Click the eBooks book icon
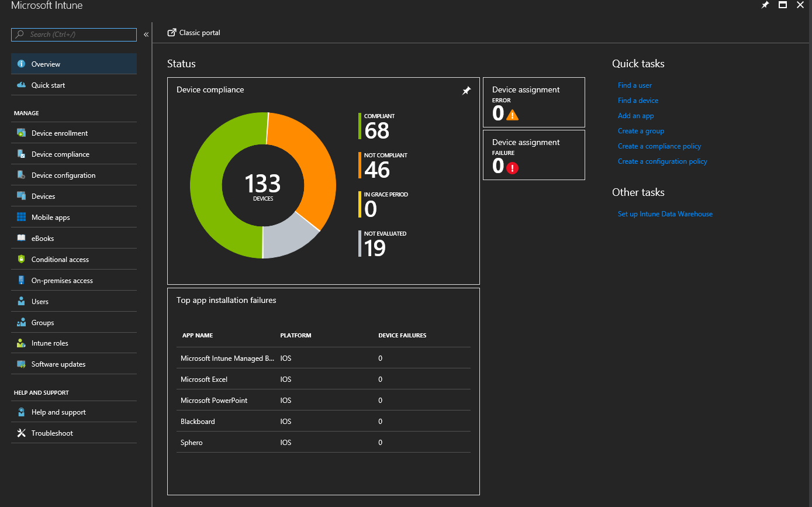This screenshot has height=507, width=812. [x=21, y=238]
